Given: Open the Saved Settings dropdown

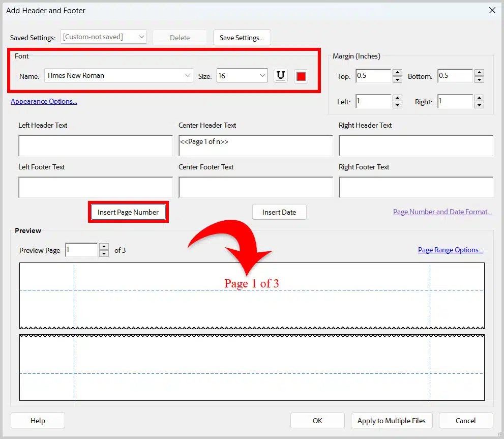Looking at the screenshot, I should (x=141, y=37).
